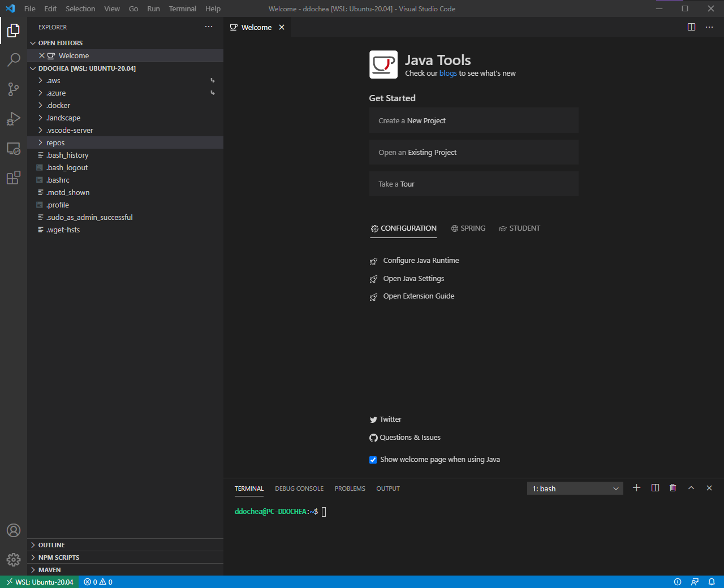724x588 pixels.
Task: Expand the .docker folder
Action: tap(125, 105)
